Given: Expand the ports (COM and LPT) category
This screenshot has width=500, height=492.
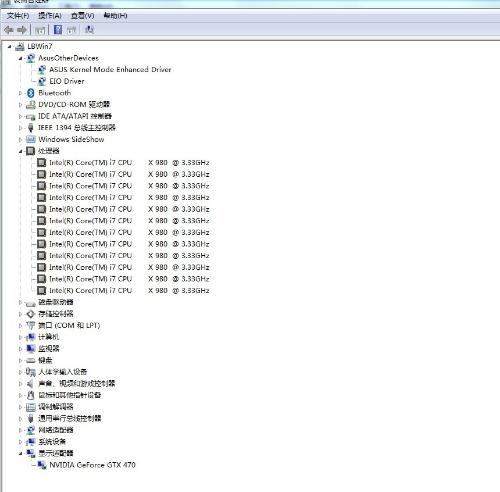Looking at the screenshot, I should tap(20, 325).
